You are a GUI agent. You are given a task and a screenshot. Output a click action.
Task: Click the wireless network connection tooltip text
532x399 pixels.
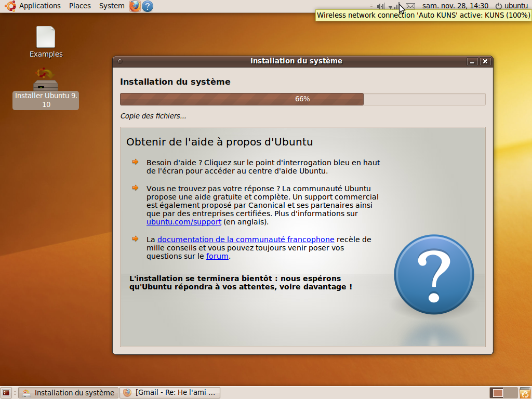(x=423, y=15)
